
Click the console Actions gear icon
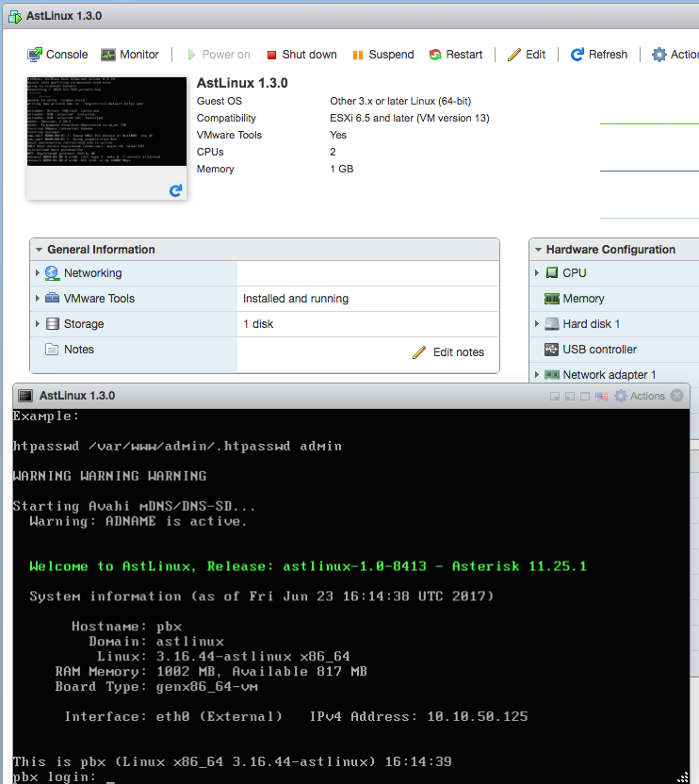coord(621,396)
